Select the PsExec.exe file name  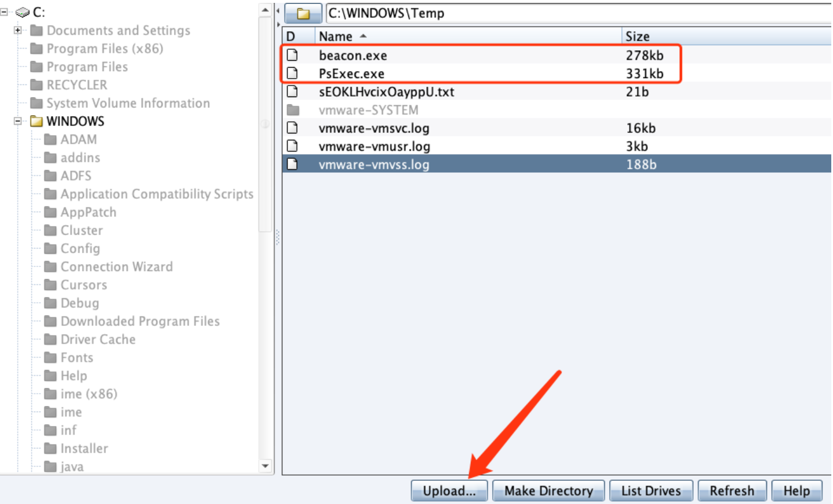click(x=352, y=73)
